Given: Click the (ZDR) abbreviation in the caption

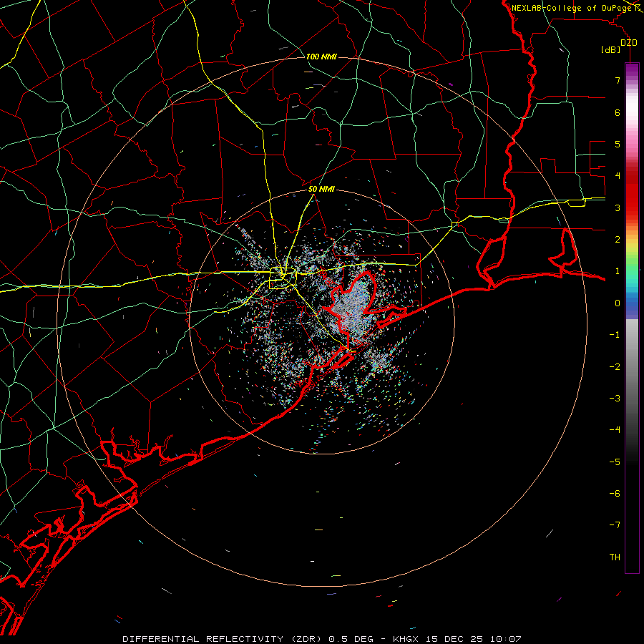Looking at the screenshot, I should pos(308,639).
